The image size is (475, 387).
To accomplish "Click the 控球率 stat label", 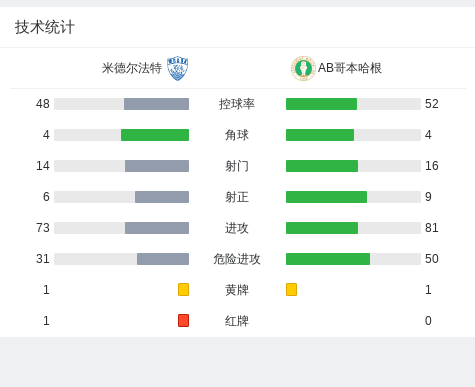I will click(x=237, y=104).
